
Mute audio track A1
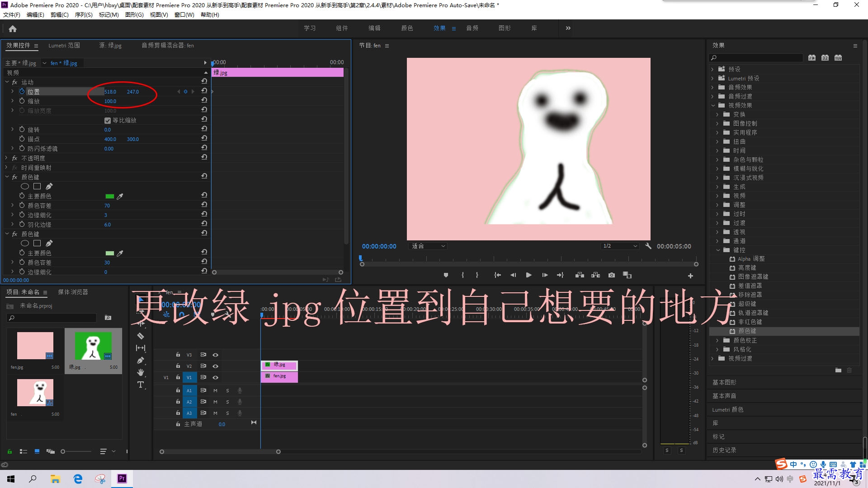click(x=215, y=390)
